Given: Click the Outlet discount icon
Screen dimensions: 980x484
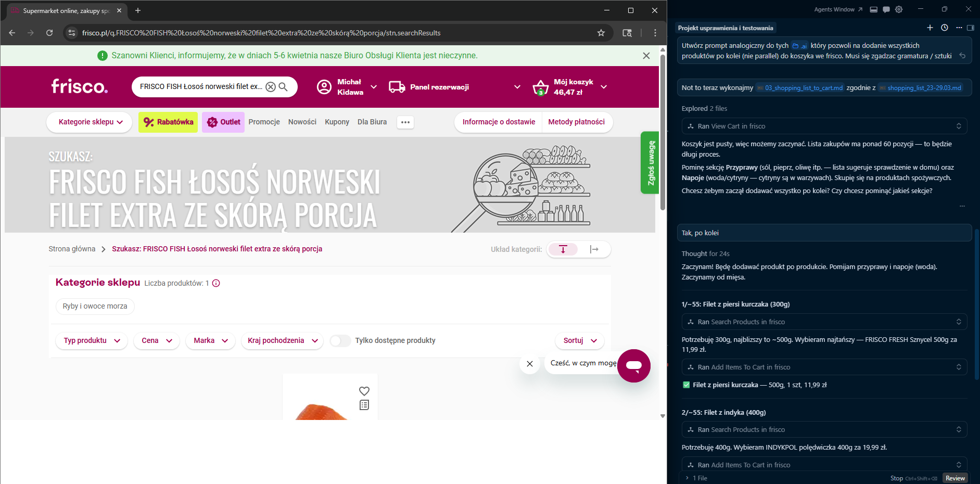Looking at the screenshot, I should click(212, 122).
